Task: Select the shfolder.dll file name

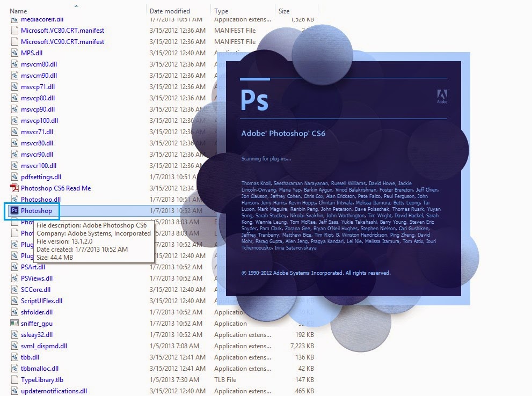Action: [x=37, y=312]
